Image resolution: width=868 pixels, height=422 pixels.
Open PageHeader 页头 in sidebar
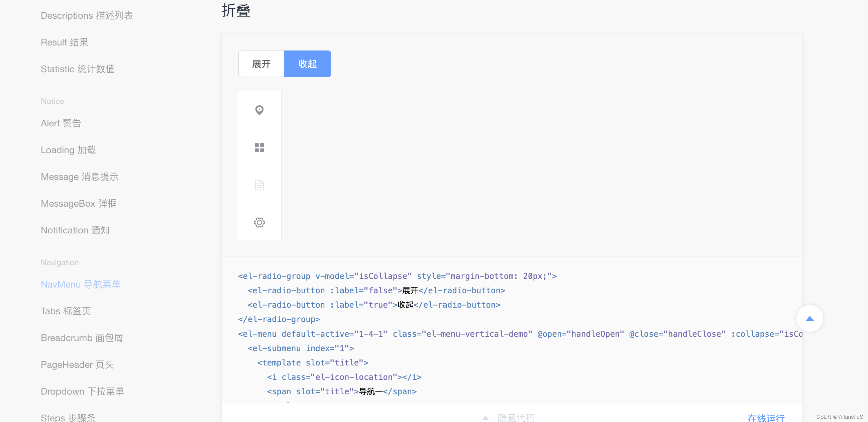77,365
